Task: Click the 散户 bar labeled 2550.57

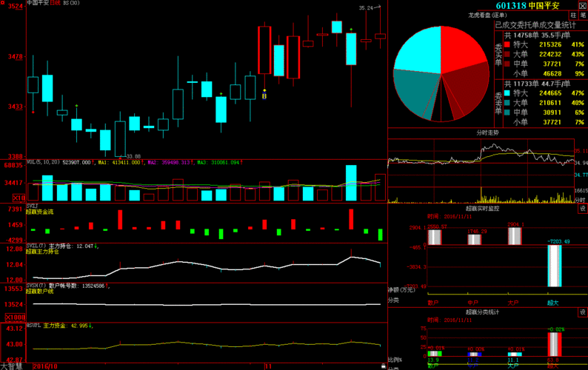Action: pyautogui.click(x=435, y=237)
